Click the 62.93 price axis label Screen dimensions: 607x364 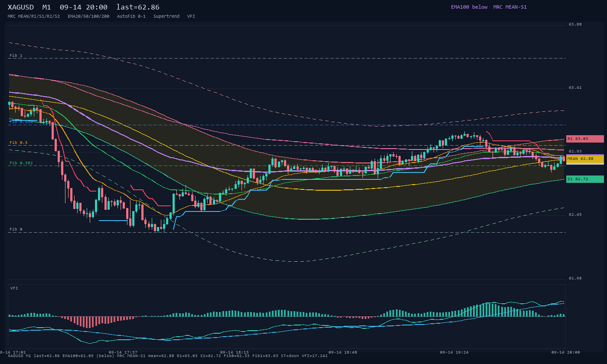point(575,151)
